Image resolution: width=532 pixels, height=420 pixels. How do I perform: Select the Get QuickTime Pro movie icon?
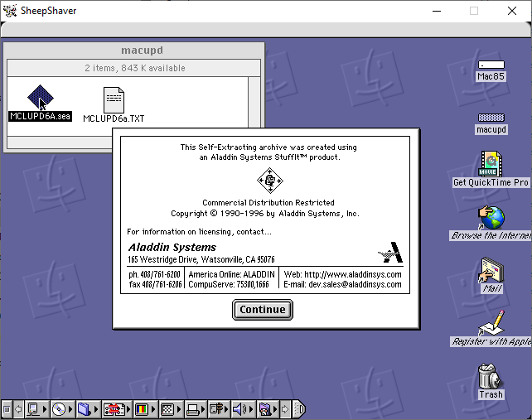[x=491, y=164]
